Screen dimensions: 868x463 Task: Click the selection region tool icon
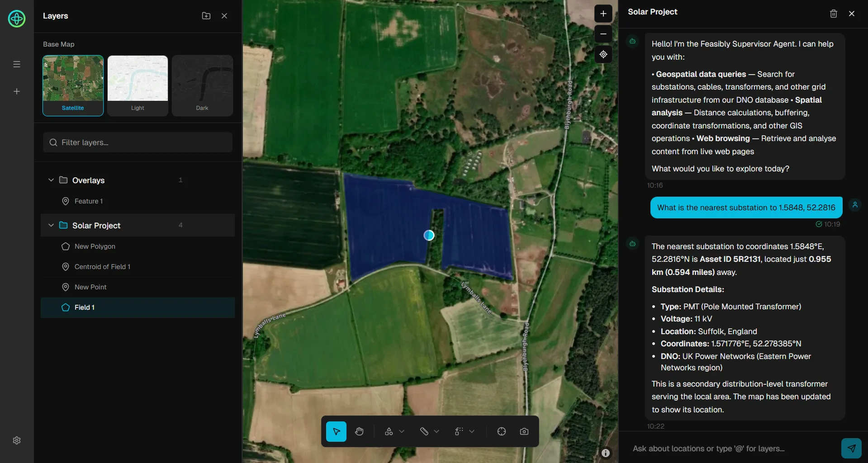[x=459, y=431]
